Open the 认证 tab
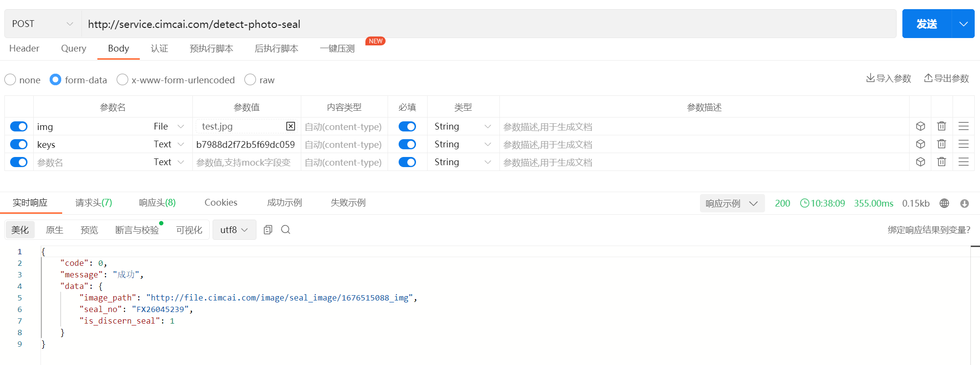 click(x=160, y=48)
